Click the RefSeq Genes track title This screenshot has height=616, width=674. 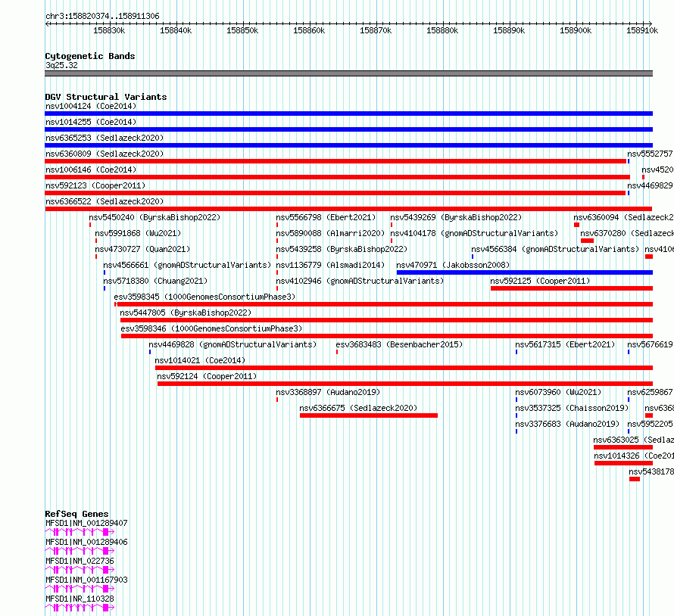point(76,514)
